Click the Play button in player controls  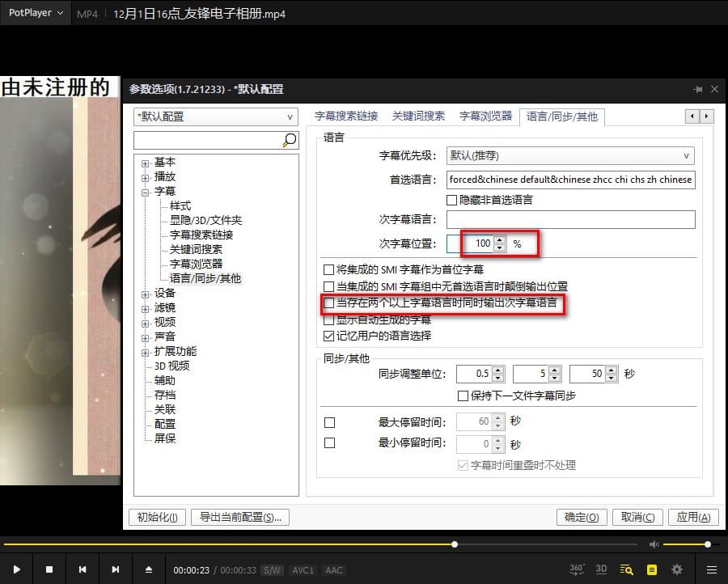pyautogui.click(x=16, y=569)
